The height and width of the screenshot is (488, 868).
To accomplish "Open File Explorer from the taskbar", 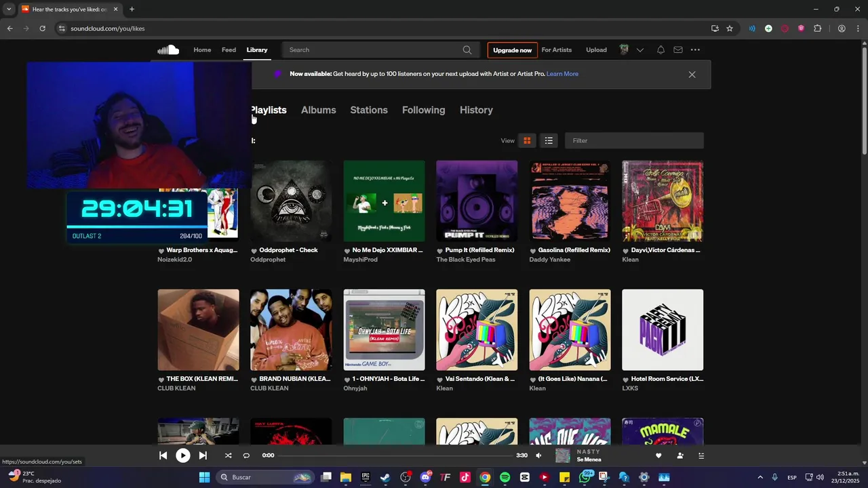I will coord(346,477).
